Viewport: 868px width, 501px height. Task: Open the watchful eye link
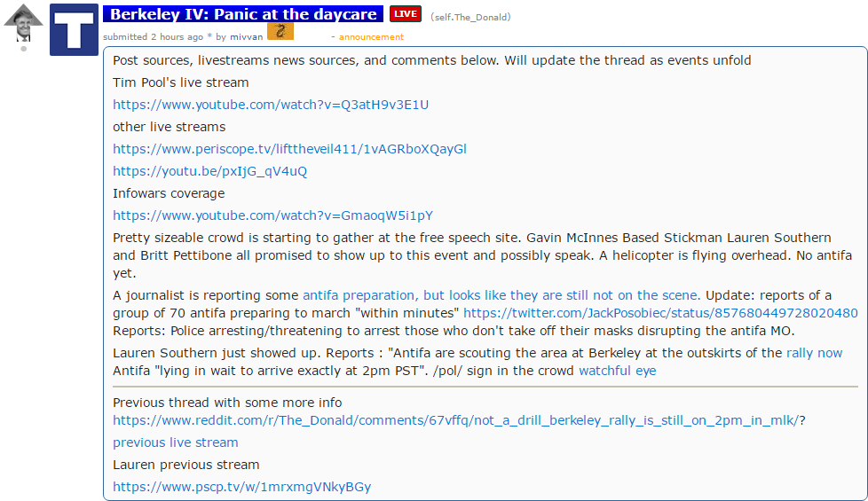pos(617,371)
